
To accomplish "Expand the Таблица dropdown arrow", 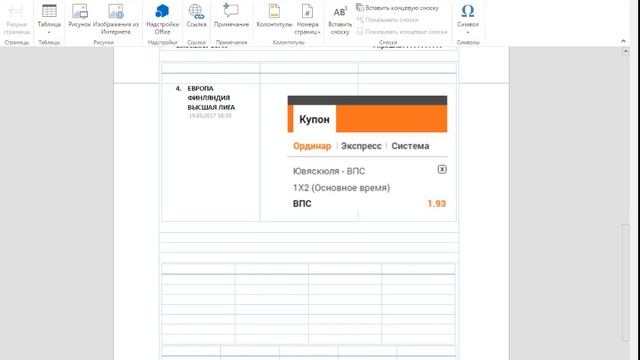I will pos(49,32).
